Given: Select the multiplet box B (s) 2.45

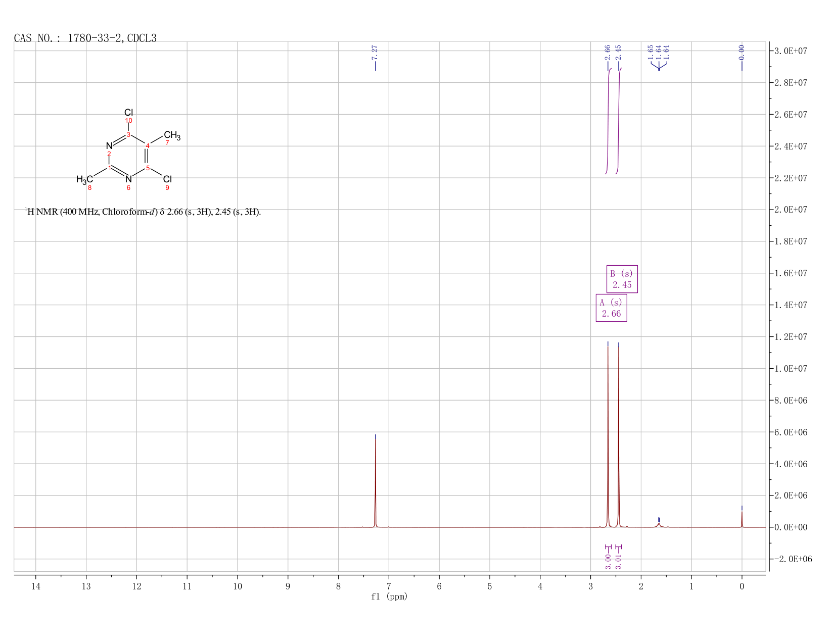Looking at the screenshot, I should tap(622, 279).
